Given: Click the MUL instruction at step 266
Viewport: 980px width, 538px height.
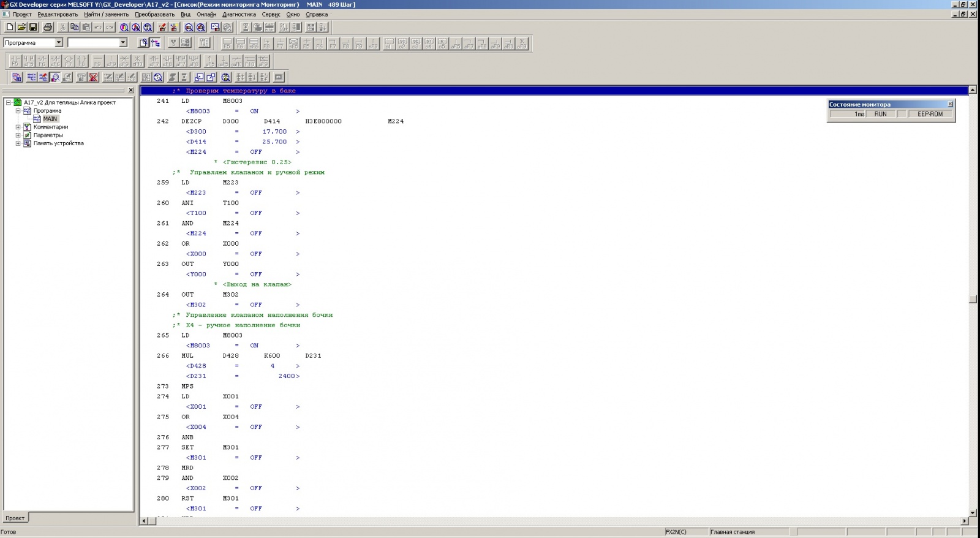Looking at the screenshot, I should coord(187,355).
